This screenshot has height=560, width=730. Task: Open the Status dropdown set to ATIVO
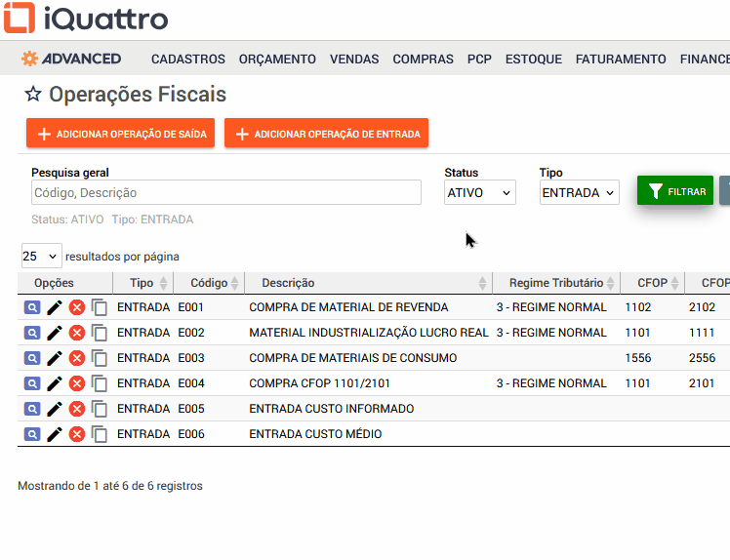(479, 192)
